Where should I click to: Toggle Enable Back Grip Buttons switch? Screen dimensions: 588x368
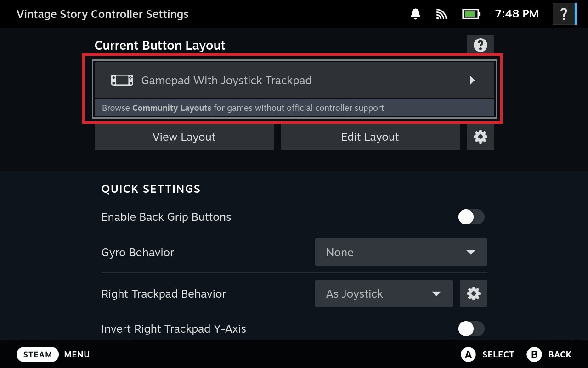coord(471,217)
